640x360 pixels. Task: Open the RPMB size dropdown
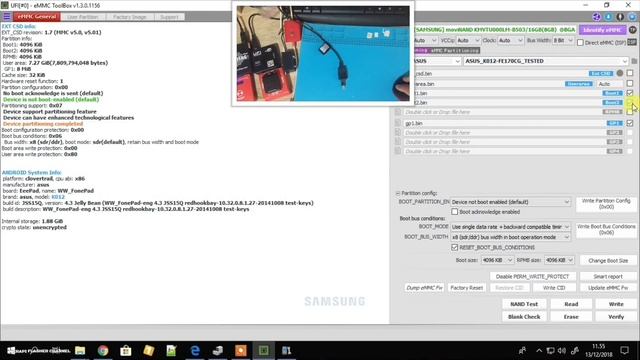click(559, 260)
